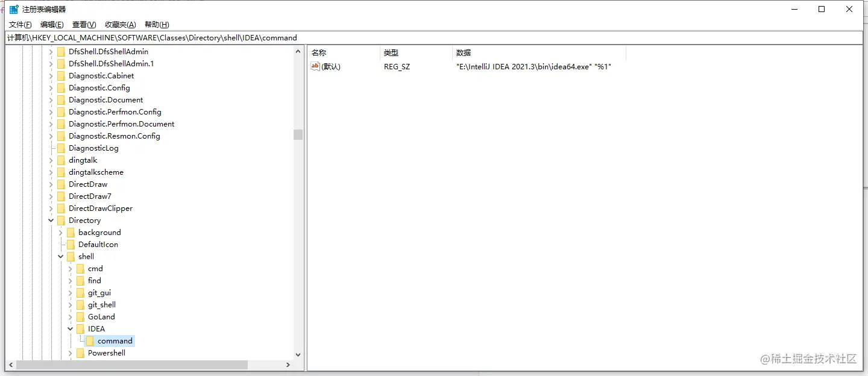Click the horizontal scrollbar left arrow
Screen dimensions: 868x376
(x=10, y=365)
